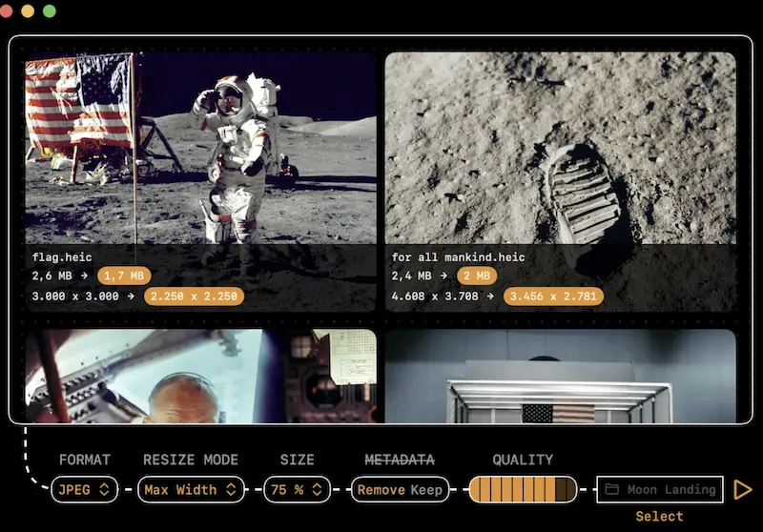Screen dimensions: 763x532
Task: Start the conversion with the play arrow
Action: click(743, 490)
